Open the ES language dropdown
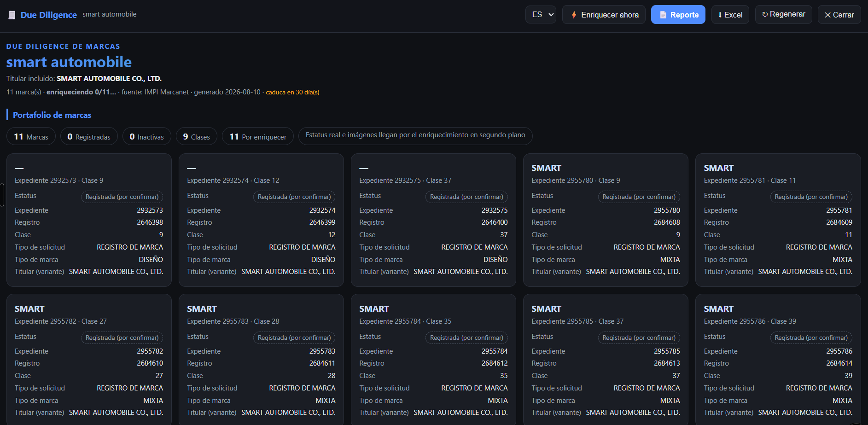This screenshot has width=868, height=425. pyautogui.click(x=541, y=15)
